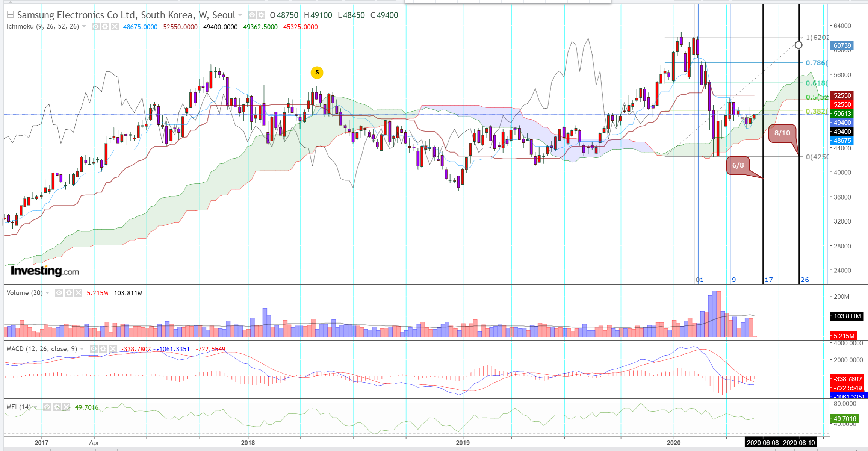Remove the Ichimoku indicator with X
868x451 pixels.
115,27
